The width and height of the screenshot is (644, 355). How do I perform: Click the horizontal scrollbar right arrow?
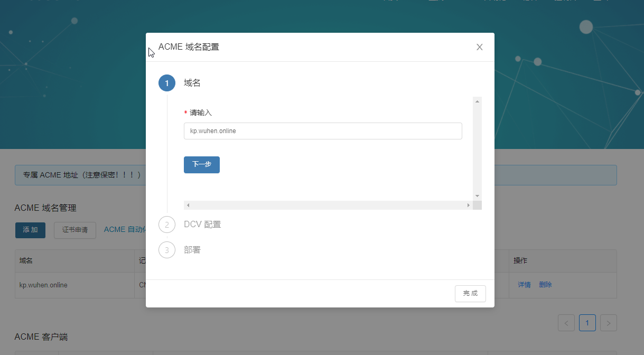coord(468,205)
